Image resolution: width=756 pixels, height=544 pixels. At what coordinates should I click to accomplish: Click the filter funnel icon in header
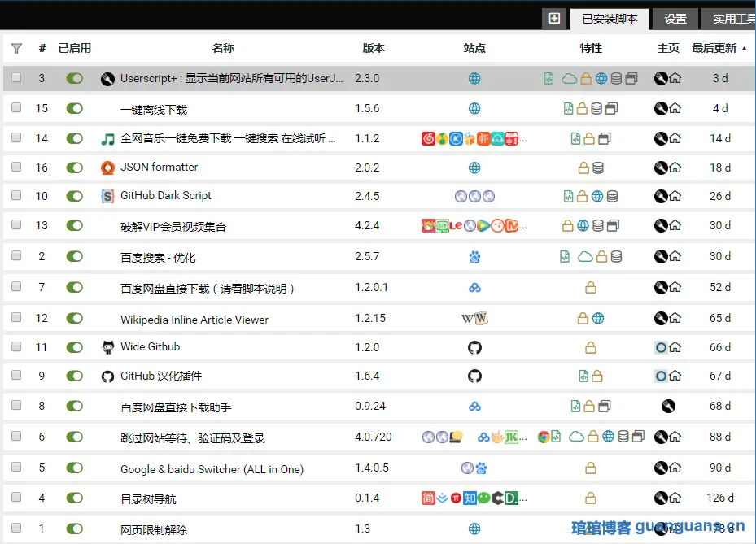16,49
